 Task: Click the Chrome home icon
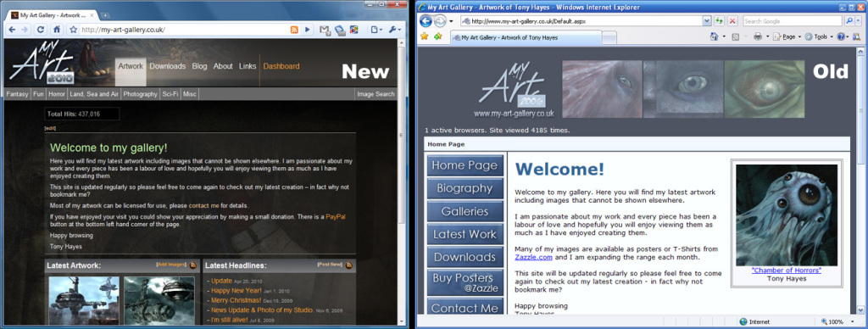pyautogui.click(x=57, y=30)
